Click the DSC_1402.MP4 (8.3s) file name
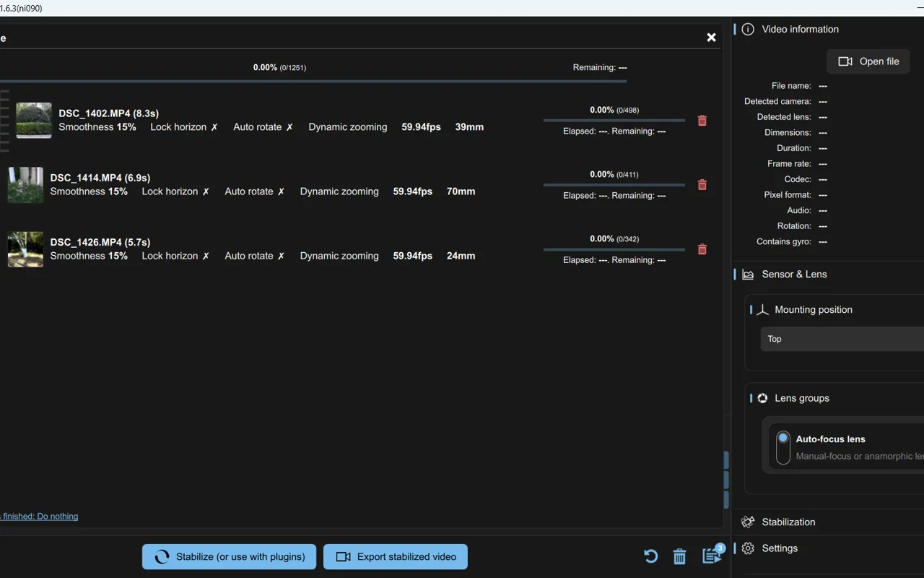Screen dimensions: 924x578 pos(108,113)
